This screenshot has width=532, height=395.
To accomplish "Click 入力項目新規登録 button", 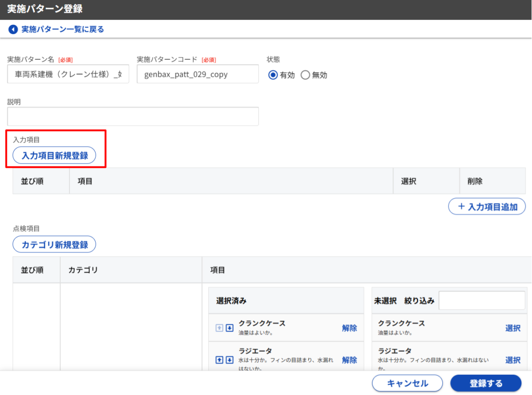I will (x=54, y=155).
